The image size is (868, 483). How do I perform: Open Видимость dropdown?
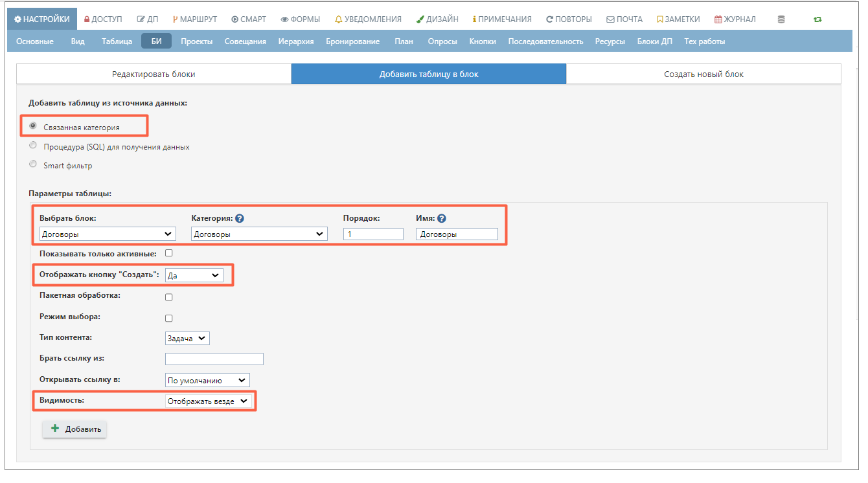tap(208, 401)
